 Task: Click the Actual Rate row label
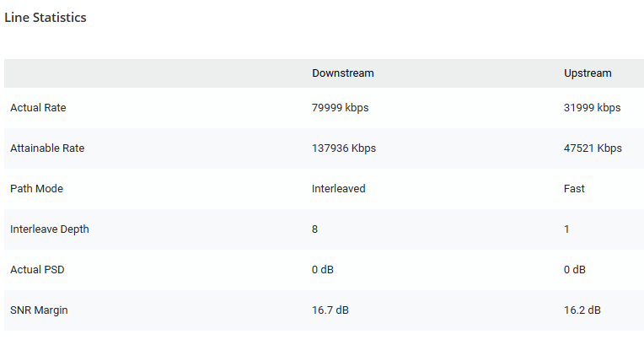[38, 108]
